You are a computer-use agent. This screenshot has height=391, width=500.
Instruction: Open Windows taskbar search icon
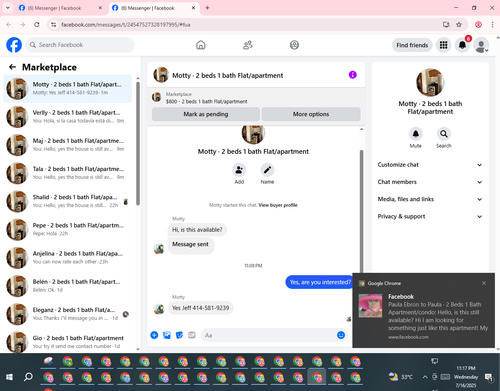(29, 377)
